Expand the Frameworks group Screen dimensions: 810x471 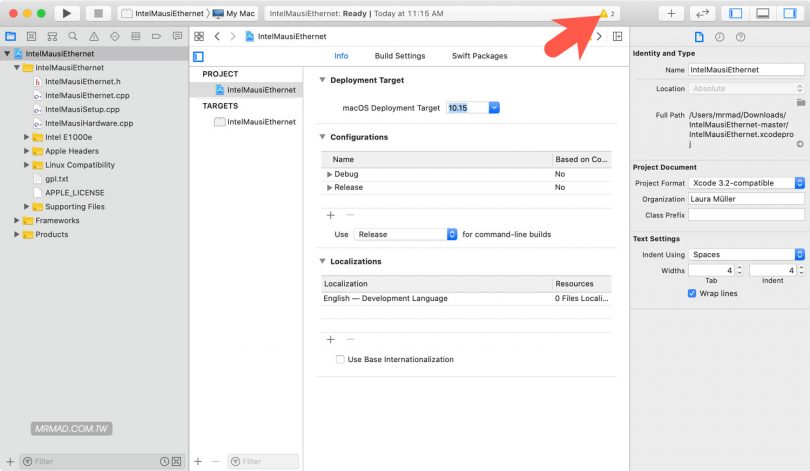point(17,220)
